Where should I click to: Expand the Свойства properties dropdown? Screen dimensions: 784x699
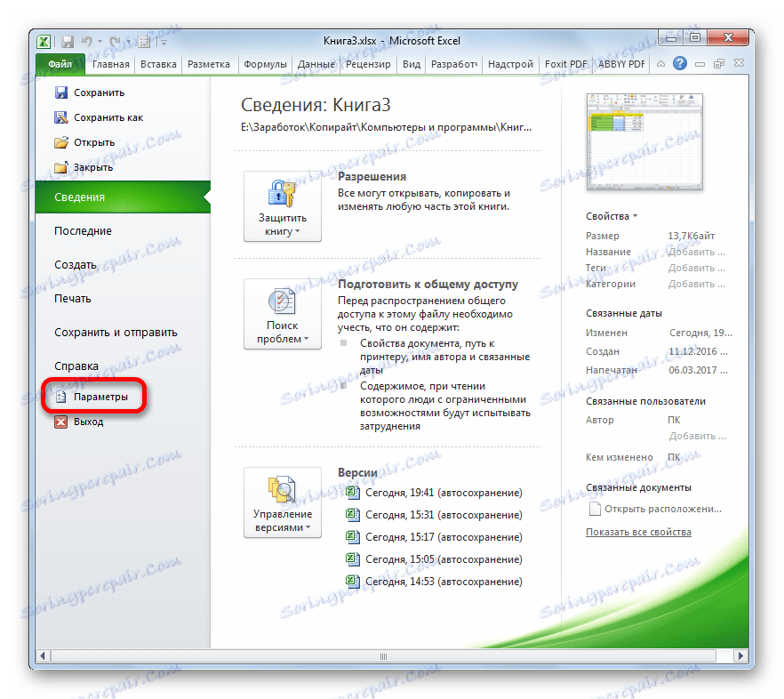coord(612,216)
